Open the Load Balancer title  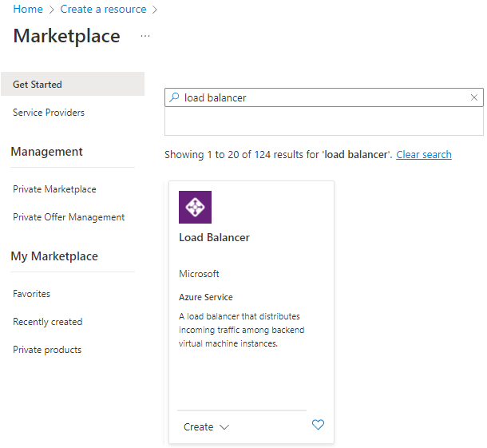214,238
